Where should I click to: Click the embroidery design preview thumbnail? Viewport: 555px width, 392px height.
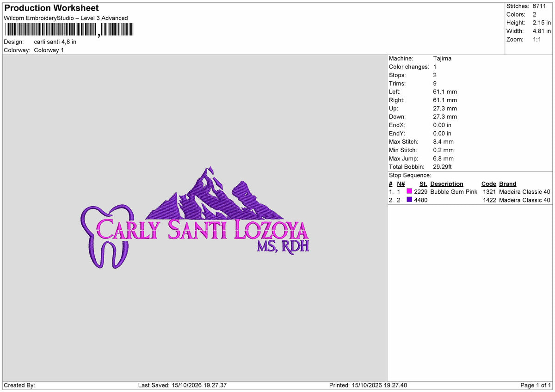click(x=195, y=218)
